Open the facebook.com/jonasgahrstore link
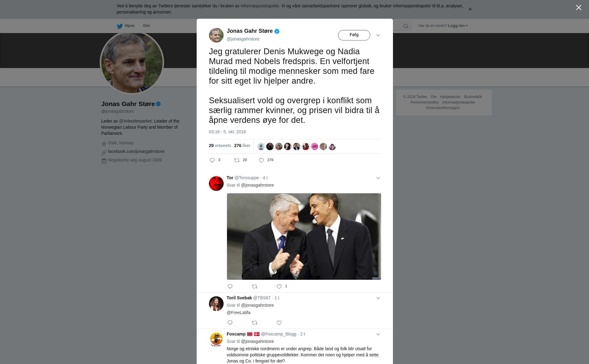The height and width of the screenshot is (364, 589). (136, 151)
